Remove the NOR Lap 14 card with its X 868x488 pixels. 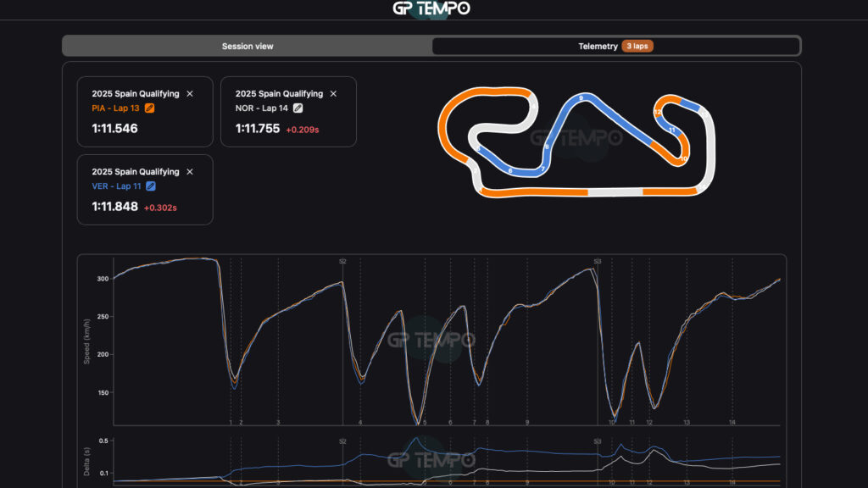(x=333, y=94)
